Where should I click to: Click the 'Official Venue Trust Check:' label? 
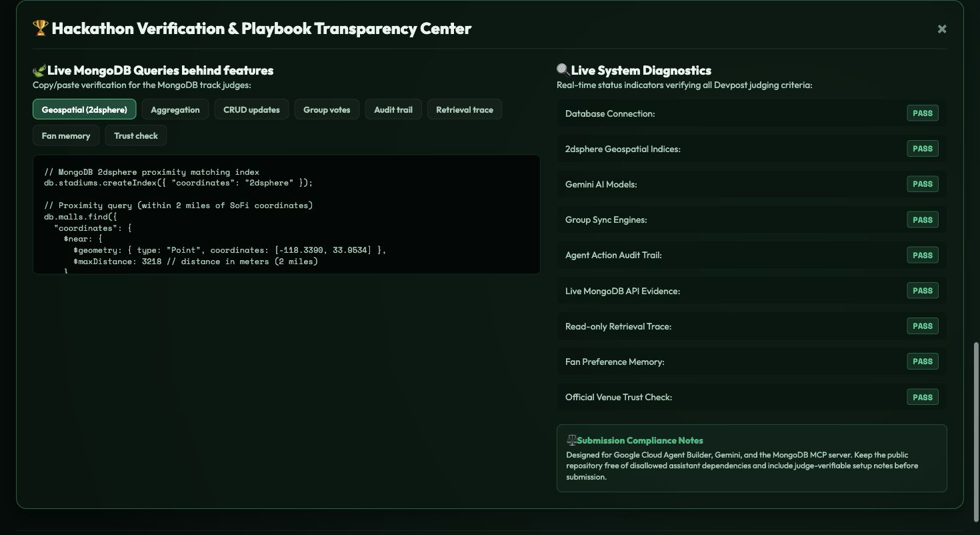(x=619, y=397)
